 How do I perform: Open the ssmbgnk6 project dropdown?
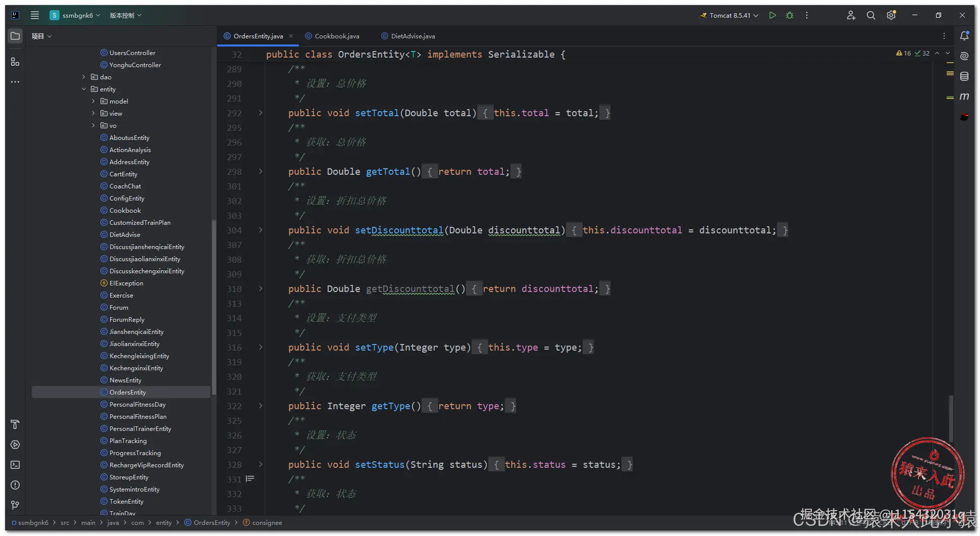[x=75, y=15]
